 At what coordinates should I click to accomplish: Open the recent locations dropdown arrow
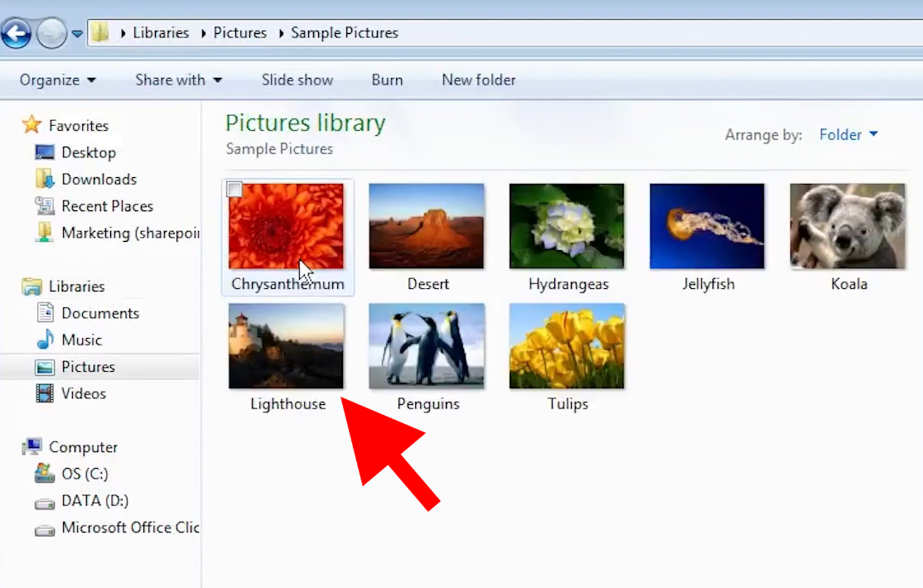[x=77, y=34]
